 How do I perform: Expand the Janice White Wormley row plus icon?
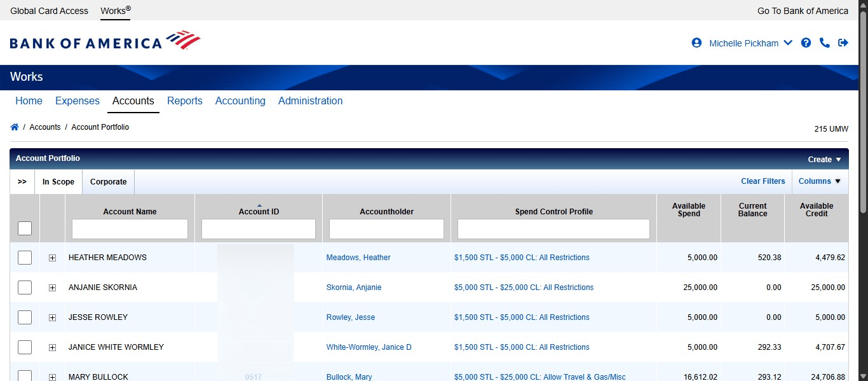(x=53, y=347)
